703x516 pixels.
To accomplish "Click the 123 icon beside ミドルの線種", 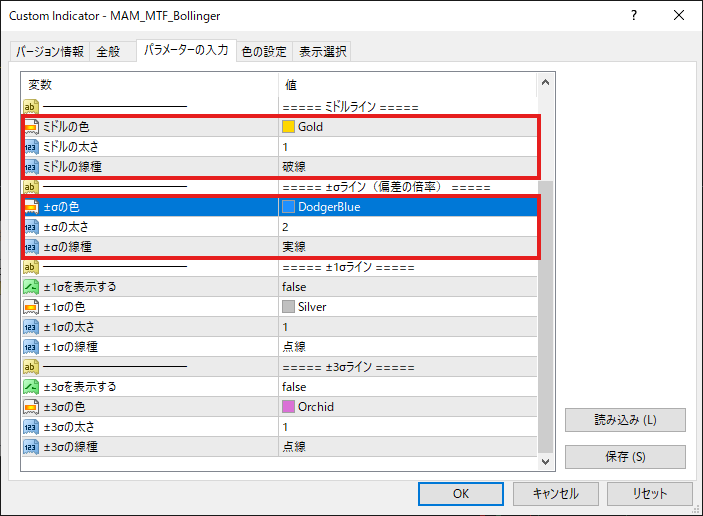I will (x=31, y=167).
